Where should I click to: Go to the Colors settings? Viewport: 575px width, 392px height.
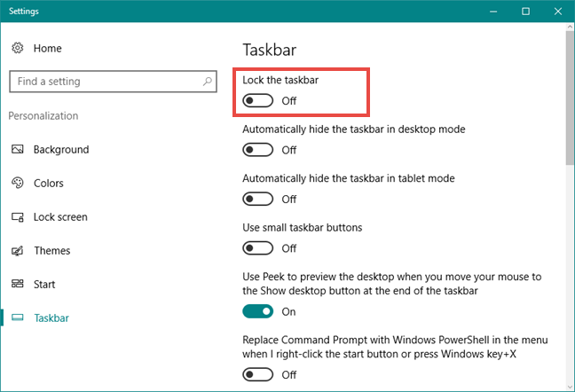tap(49, 184)
